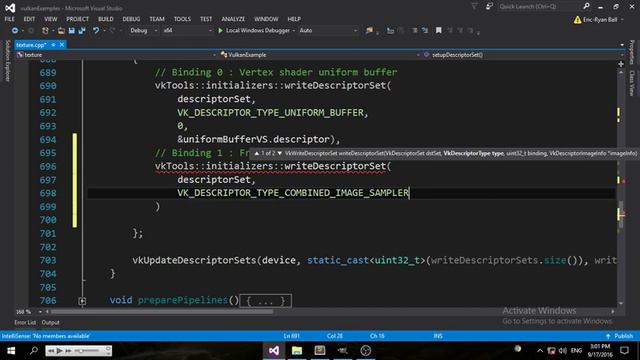The width and height of the screenshot is (640, 360).
Task: Open the WINDOW menu
Action: click(266, 19)
